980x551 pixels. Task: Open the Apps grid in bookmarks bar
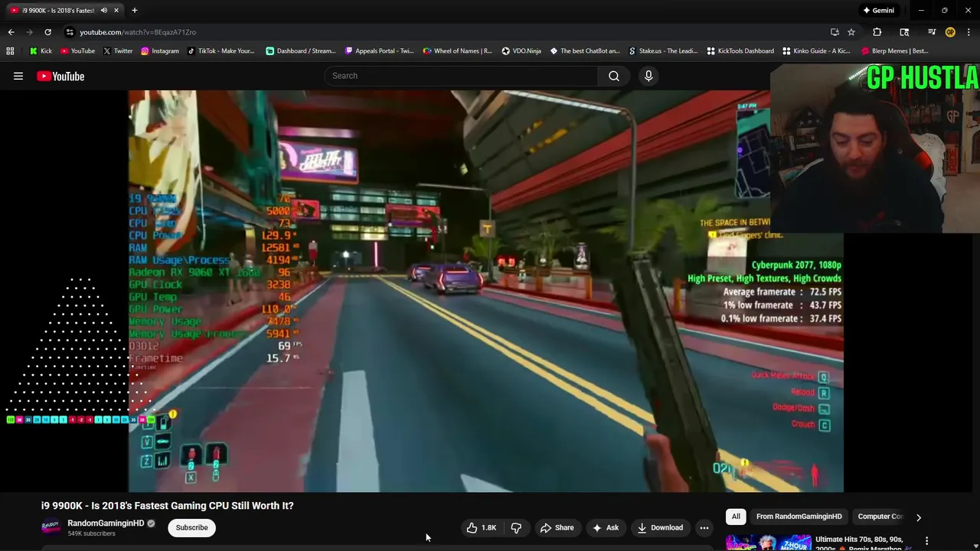10,51
